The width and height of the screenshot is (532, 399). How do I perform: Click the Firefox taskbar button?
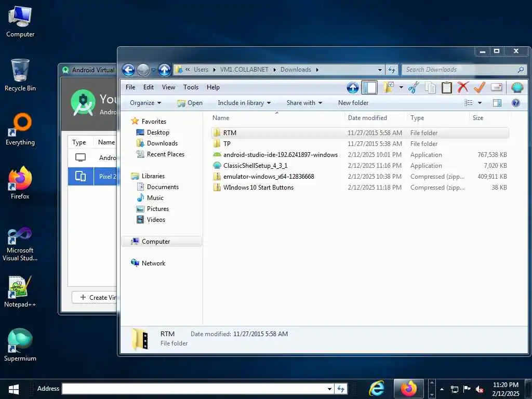[408, 389]
